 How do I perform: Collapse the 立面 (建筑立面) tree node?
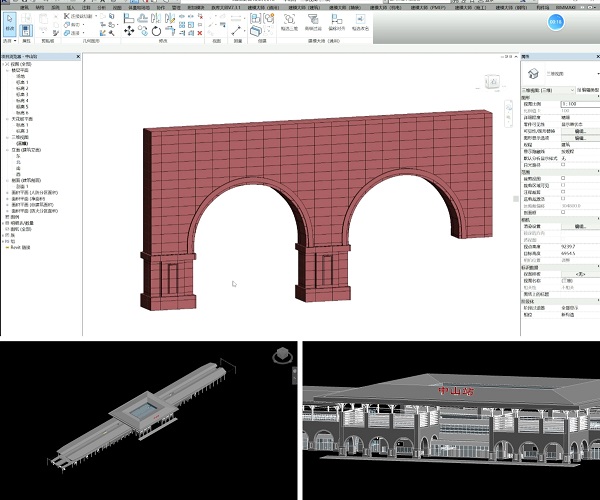coord(8,150)
